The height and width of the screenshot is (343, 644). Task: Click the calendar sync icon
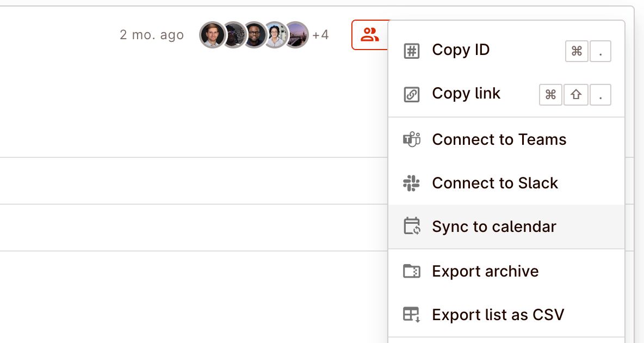click(x=412, y=226)
